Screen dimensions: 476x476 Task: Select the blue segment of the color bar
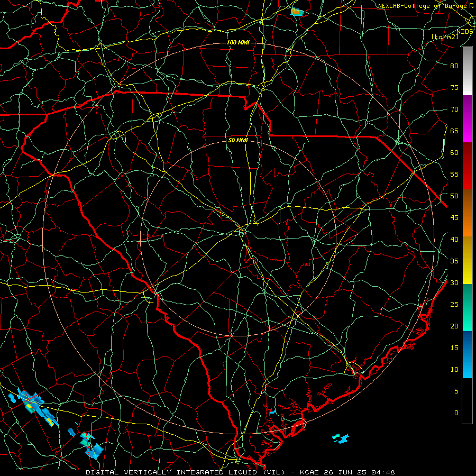467,354
